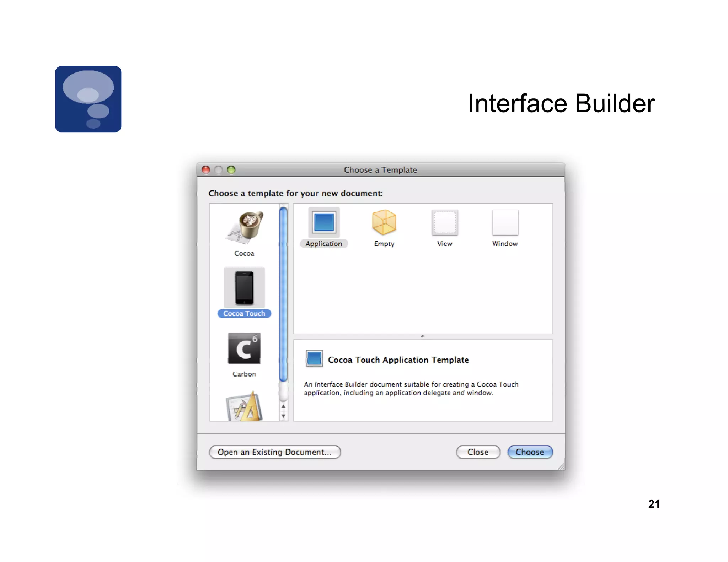The height and width of the screenshot is (562, 728).
Task: Select the Cocoa template category icon
Action: pyautogui.click(x=244, y=227)
